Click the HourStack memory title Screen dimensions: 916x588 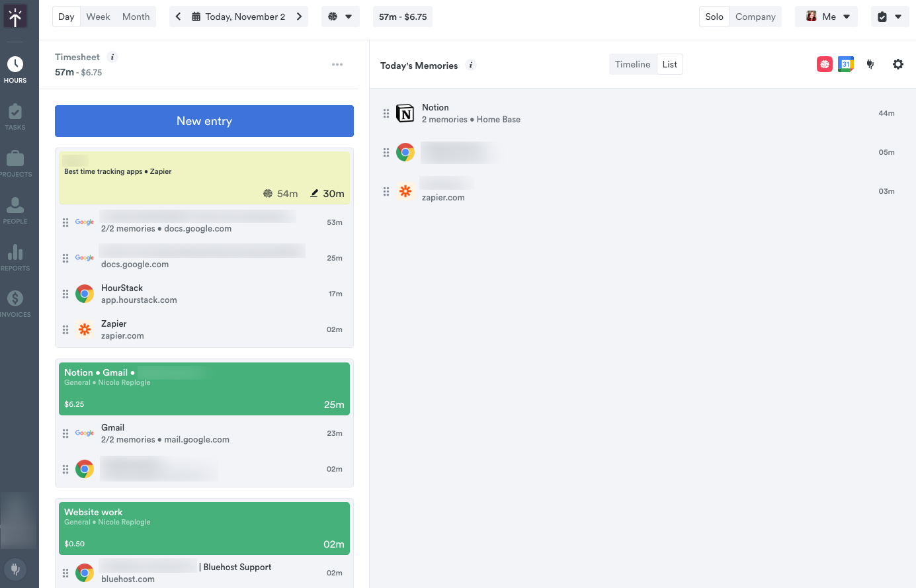click(x=122, y=288)
